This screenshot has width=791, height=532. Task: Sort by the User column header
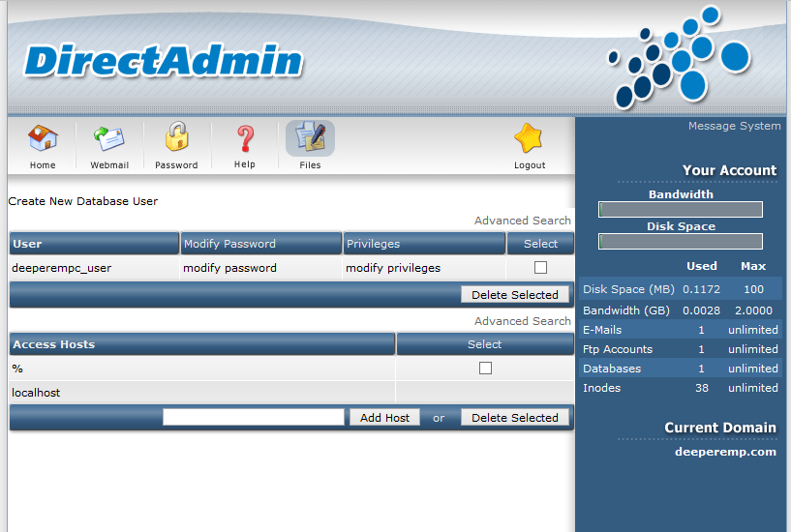[94, 244]
